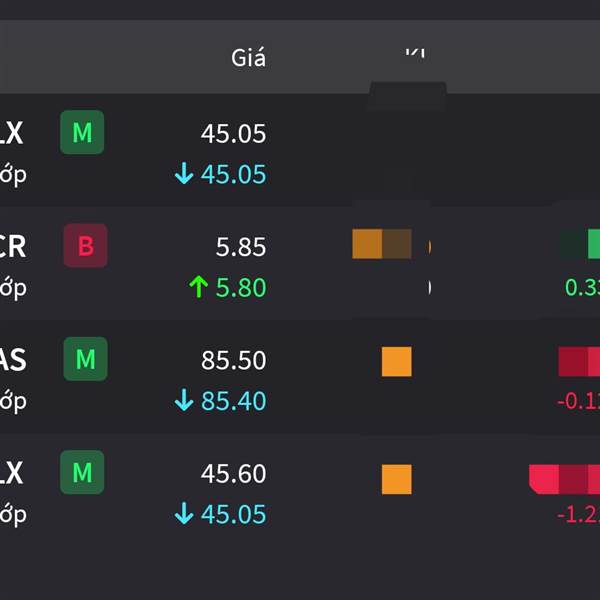Click the price 85.50

click(233, 360)
